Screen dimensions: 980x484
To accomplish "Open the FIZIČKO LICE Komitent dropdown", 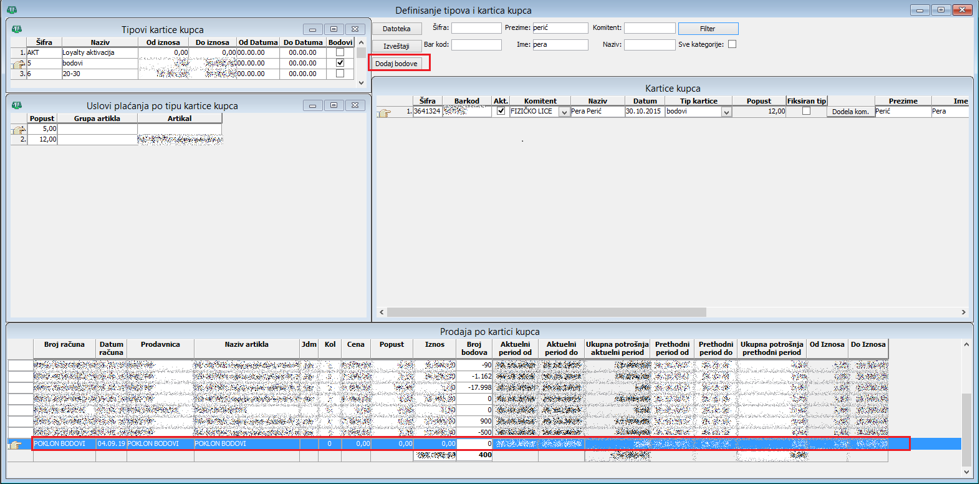I will click(564, 112).
